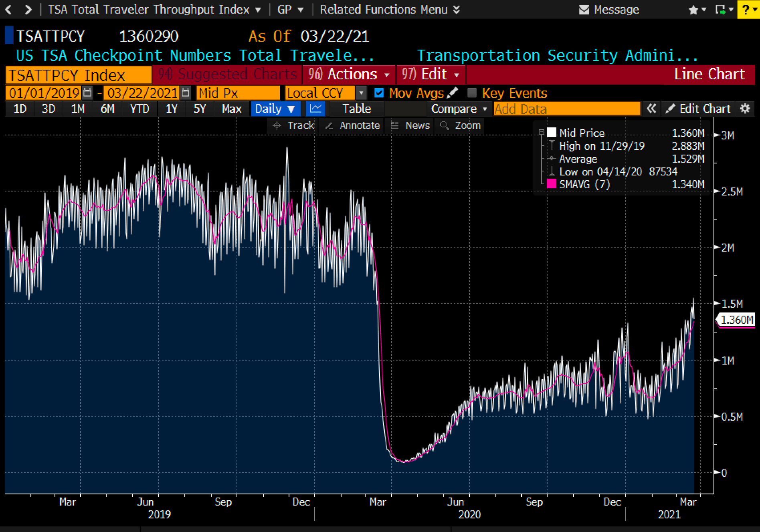The image size is (760, 532).
Task: Collapse the legend box toggle
Action: coord(541,132)
